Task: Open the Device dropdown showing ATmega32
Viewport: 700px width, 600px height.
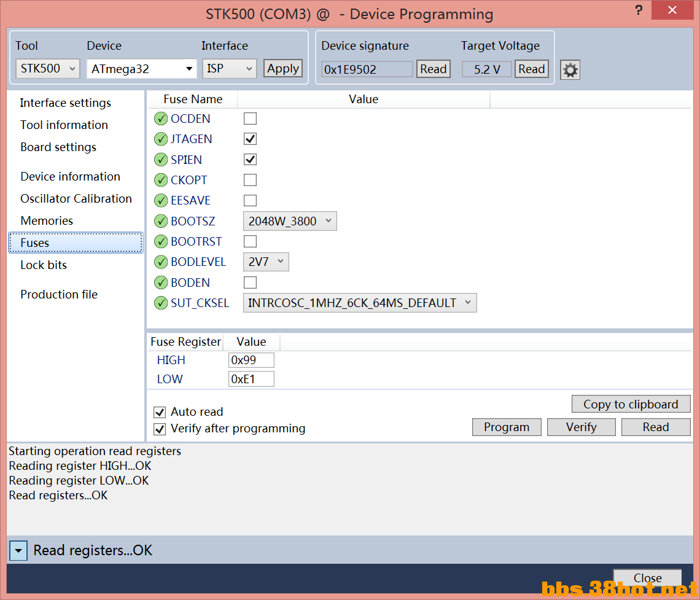Action: (141, 69)
